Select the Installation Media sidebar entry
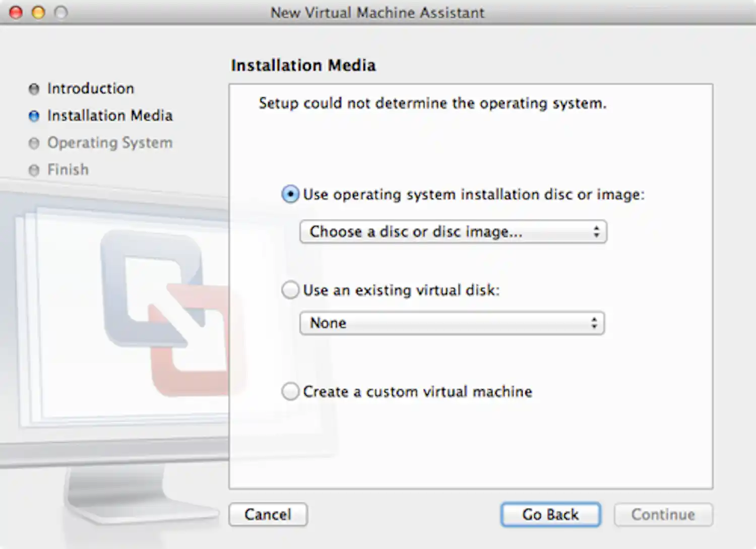This screenshot has height=549, width=756. click(x=110, y=116)
